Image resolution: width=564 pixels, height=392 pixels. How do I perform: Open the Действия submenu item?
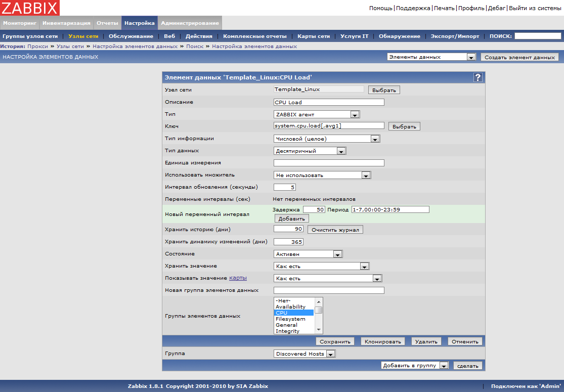tap(199, 36)
